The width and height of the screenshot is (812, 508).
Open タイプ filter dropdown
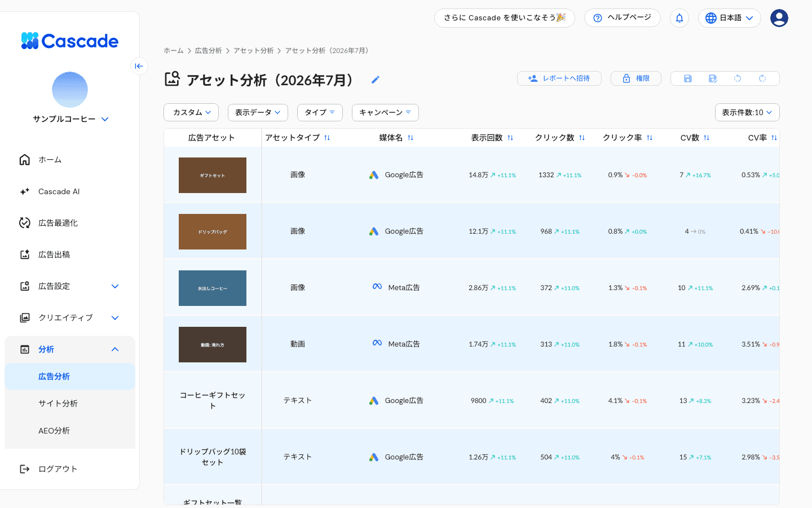pyautogui.click(x=320, y=112)
